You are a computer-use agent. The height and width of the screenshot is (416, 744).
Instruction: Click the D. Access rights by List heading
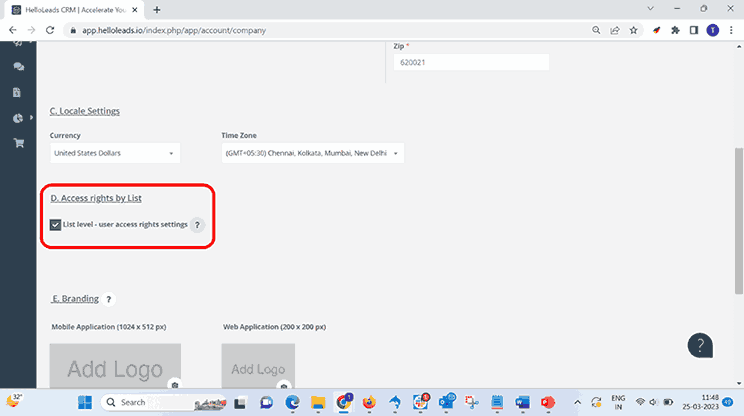[x=96, y=198]
